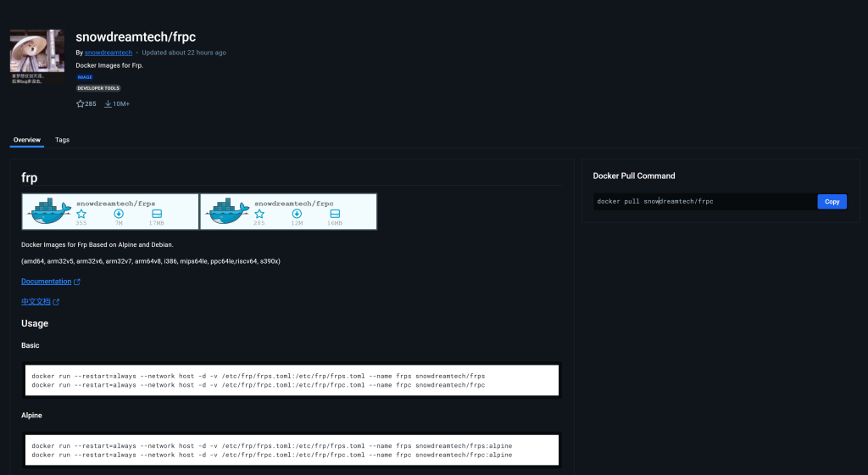Switch to the Tags tab
868x475 pixels.
coord(62,140)
